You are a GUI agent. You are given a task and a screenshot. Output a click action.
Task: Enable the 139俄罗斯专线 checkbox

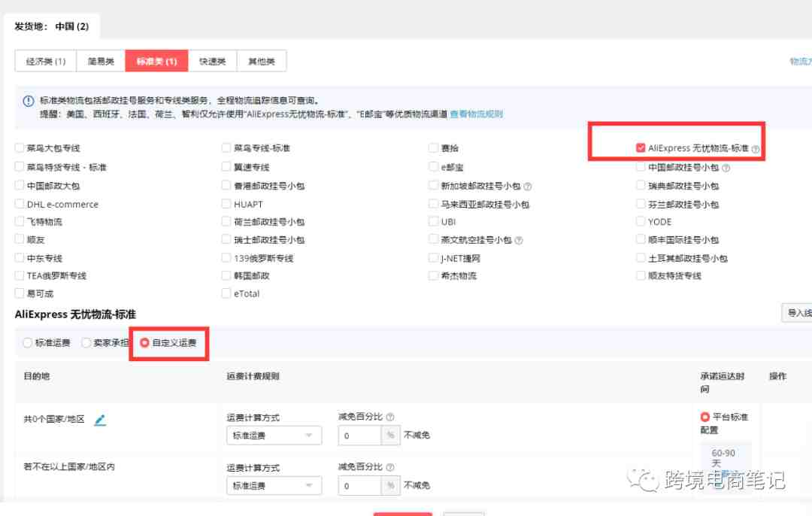pos(226,258)
